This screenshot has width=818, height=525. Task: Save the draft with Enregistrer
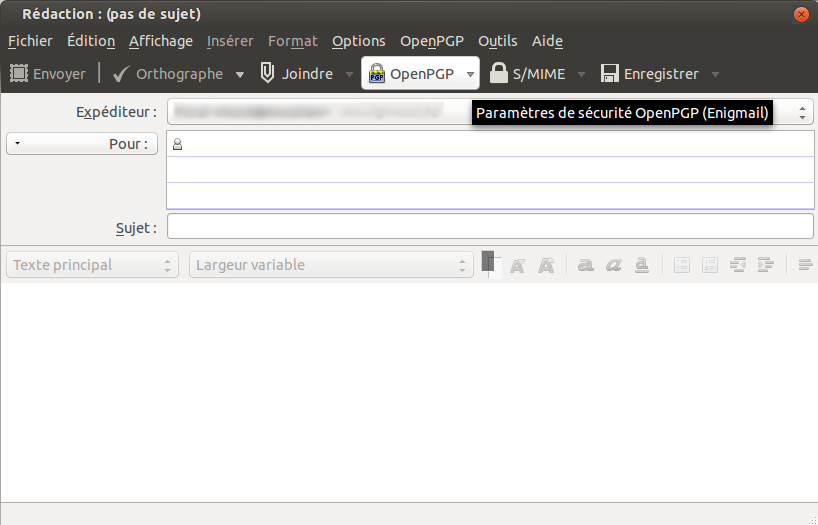(x=649, y=73)
